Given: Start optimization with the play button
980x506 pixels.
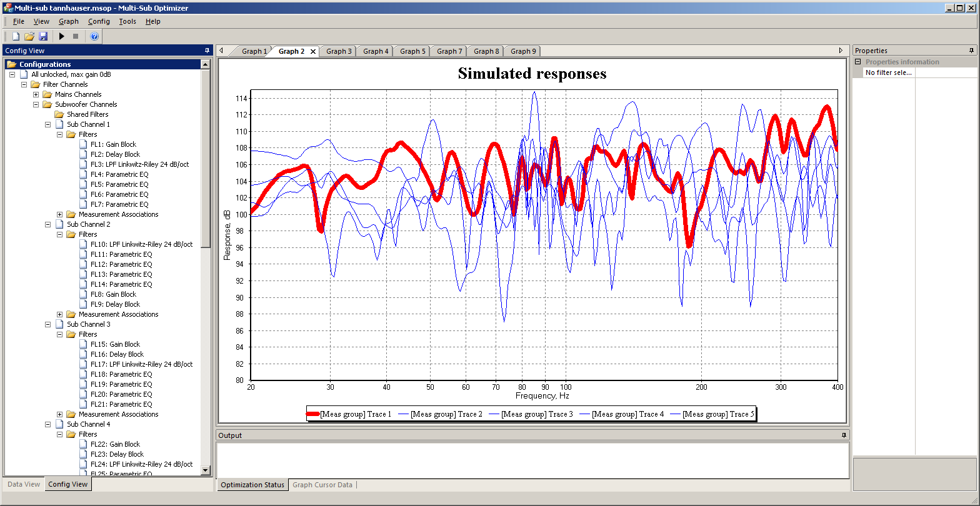Looking at the screenshot, I should coord(62,37).
